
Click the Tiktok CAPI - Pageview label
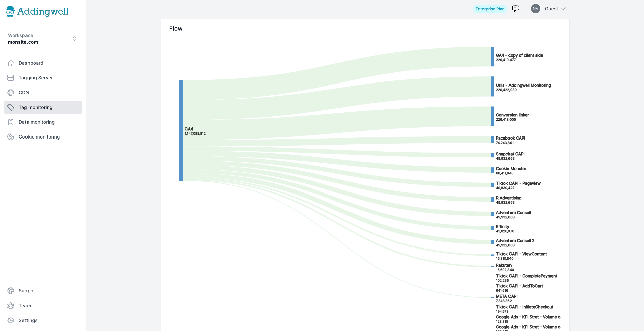click(518, 183)
